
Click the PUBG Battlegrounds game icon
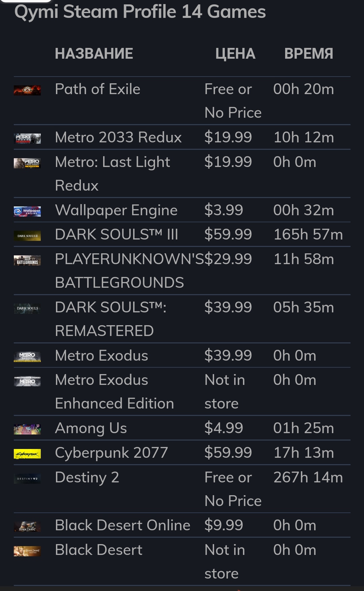pyautogui.click(x=27, y=260)
